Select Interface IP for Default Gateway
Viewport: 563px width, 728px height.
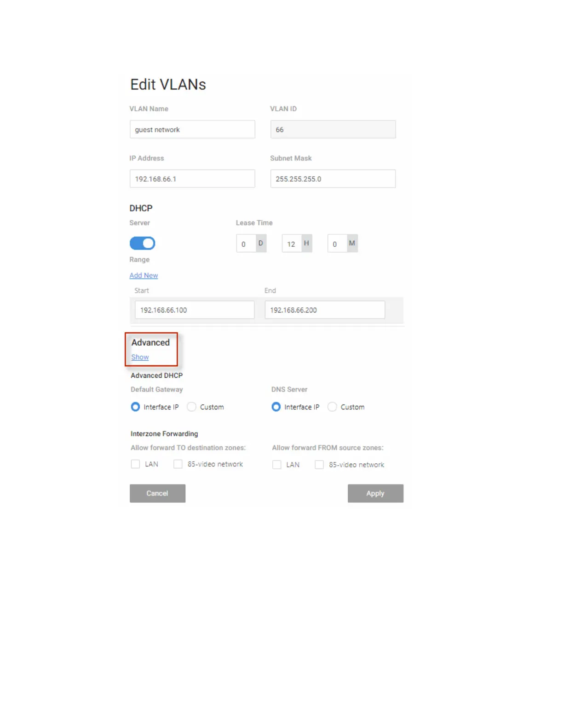135,407
